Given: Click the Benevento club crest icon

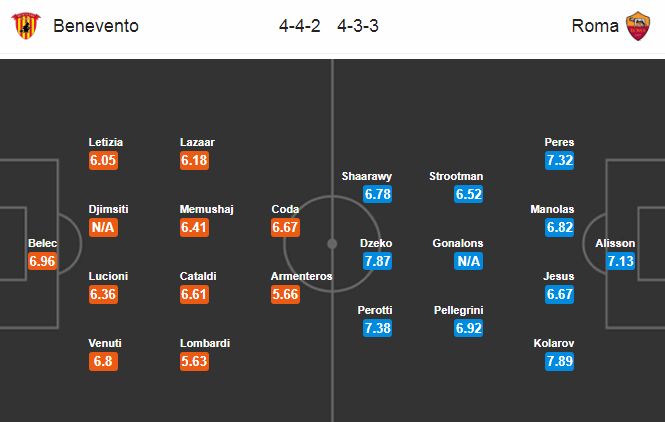Looking at the screenshot, I should click(26, 25).
